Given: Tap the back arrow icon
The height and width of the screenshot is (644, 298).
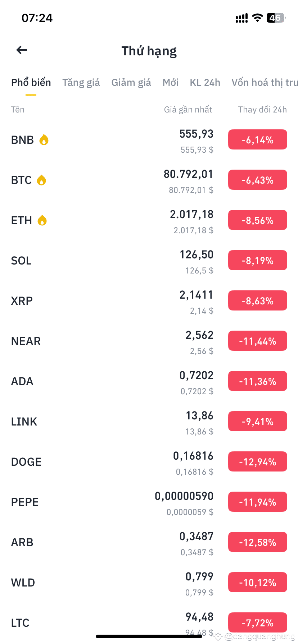Looking at the screenshot, I should tap(22, 50).
